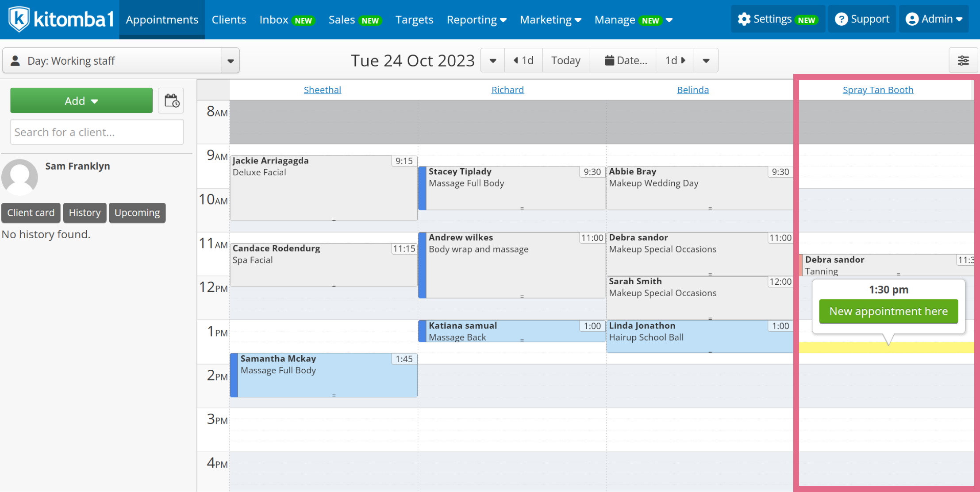Open Belinda's column header link
Viewport: 980px width, 492px height.
click(x=692, y=90)
